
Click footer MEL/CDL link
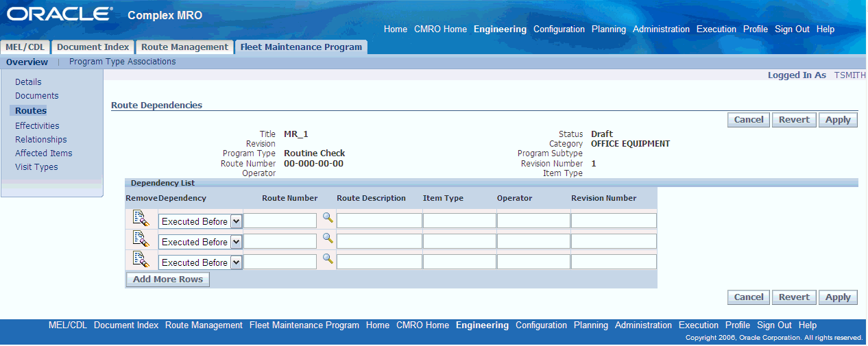[68, 325]
